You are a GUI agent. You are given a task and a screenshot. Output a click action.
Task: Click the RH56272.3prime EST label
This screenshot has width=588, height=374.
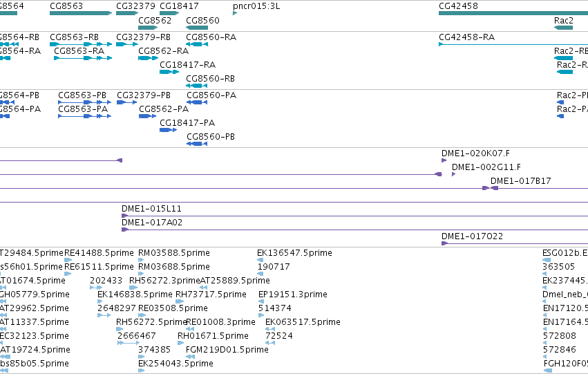pyautogui.click(x=164, y=281)
